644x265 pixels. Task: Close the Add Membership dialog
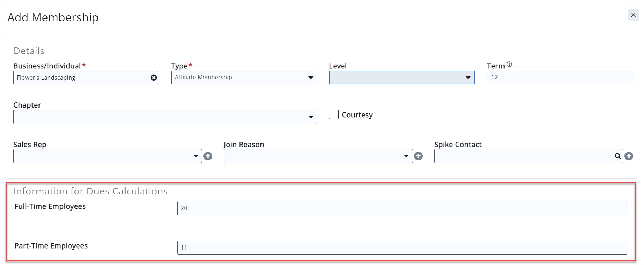(x=633, y=15)
